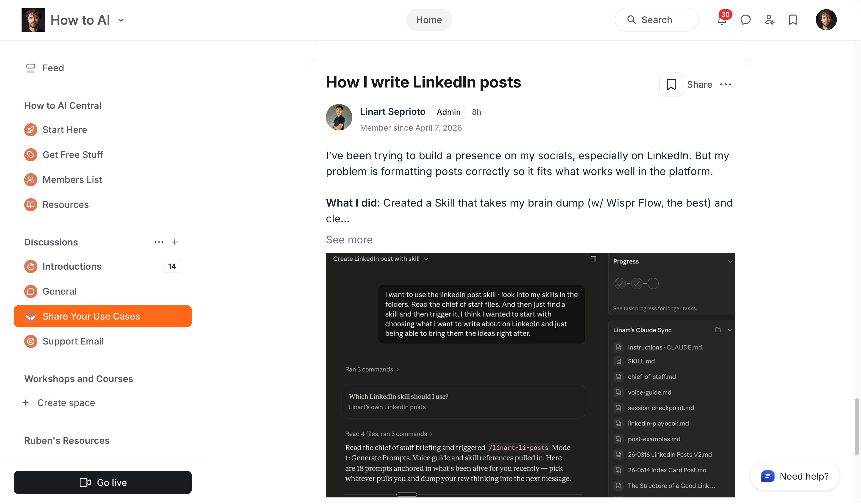This screenshot has width=861, height=504.
Task: Open Share Your Use Cases space
Action: coord(102,316)
